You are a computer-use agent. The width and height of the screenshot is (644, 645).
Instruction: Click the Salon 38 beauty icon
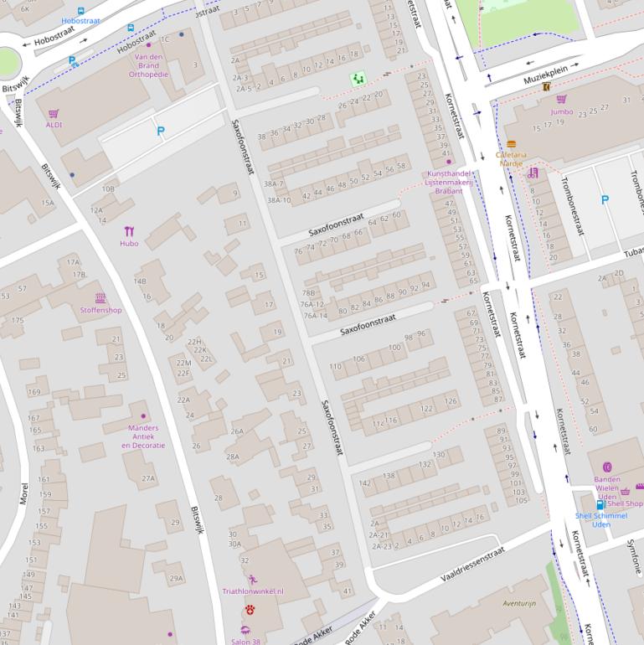click(245, 630)
